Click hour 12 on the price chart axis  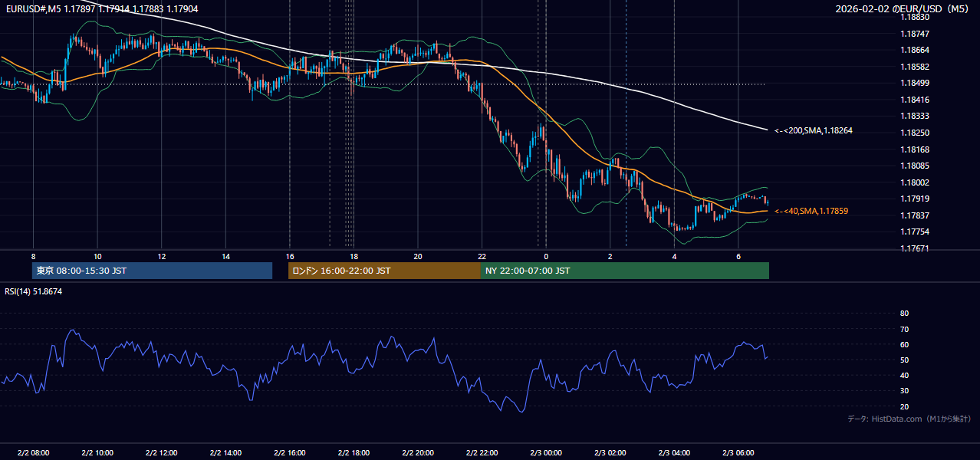(x=161, y=256)
